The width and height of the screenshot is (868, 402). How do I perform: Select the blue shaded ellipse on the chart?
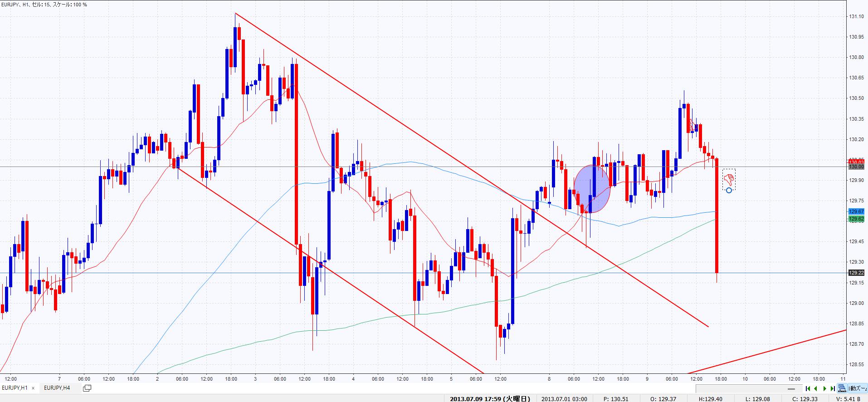tap(592, 189)
